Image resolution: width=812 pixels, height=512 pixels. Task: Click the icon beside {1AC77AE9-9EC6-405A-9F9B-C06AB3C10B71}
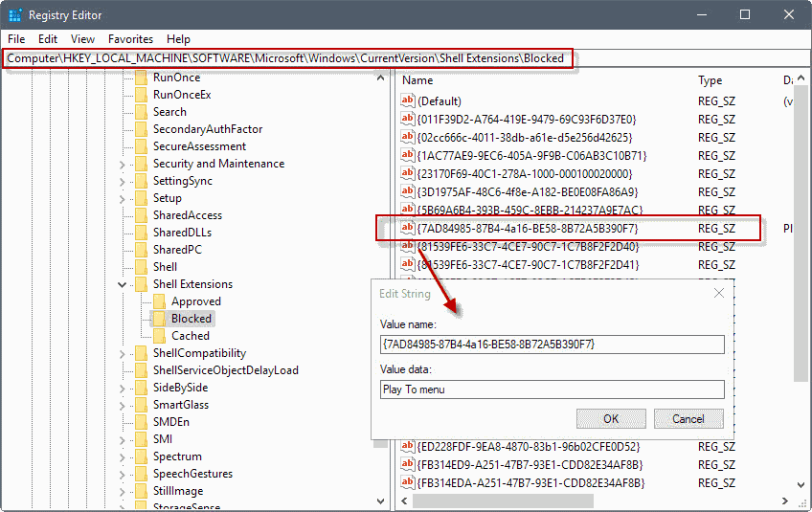408,155
